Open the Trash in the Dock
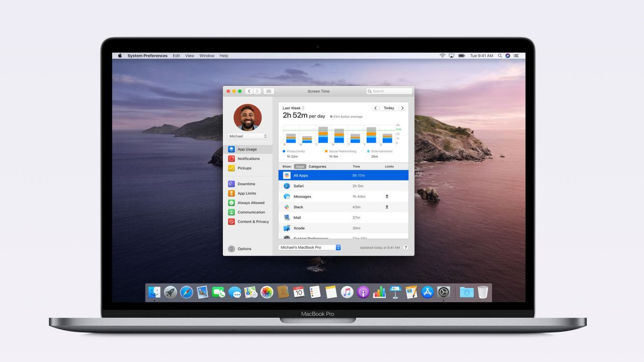This screenshot has width=644, height=362. point(483,292)
